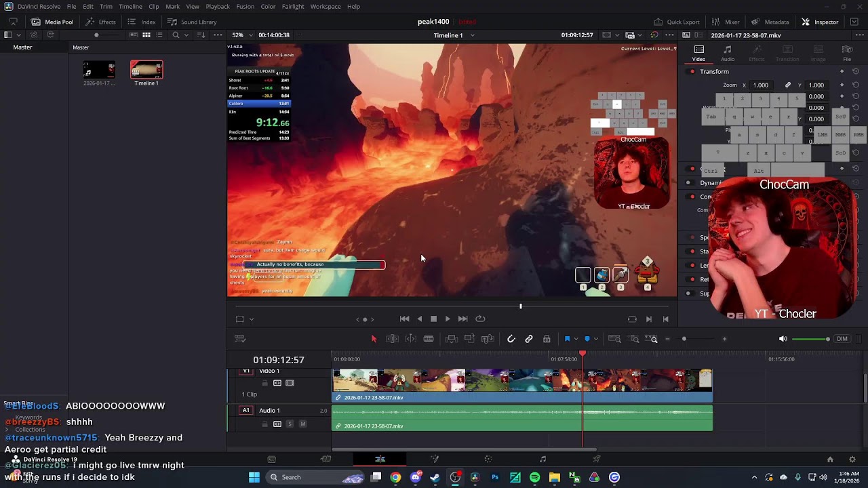868x488 pixels.
Task: Toggle Linked Selection chain icon
Action: (529, 339)
